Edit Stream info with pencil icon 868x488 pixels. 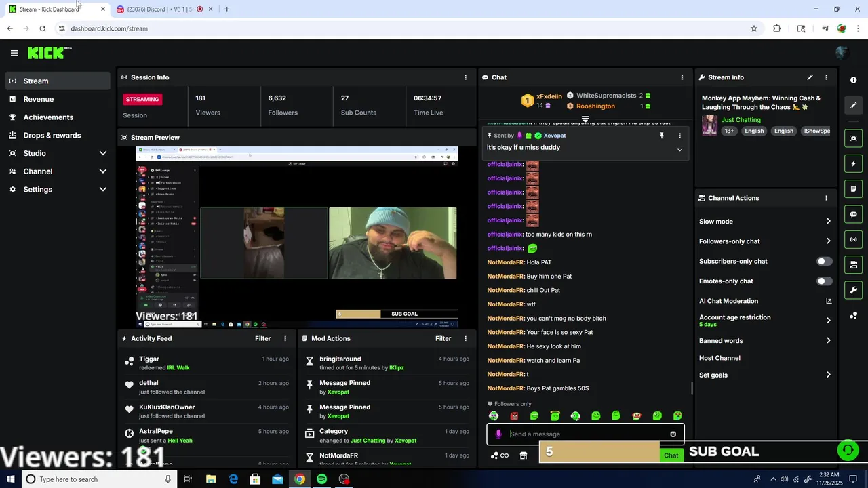click(810, 77)
